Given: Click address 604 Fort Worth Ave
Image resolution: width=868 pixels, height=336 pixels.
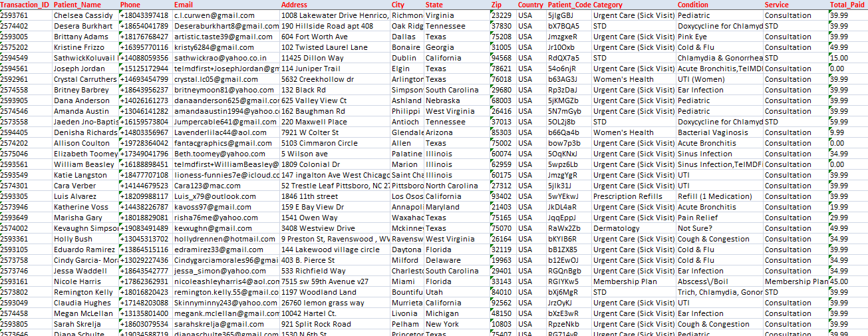Looking at the screenshot, I should [x=335, y=37].
